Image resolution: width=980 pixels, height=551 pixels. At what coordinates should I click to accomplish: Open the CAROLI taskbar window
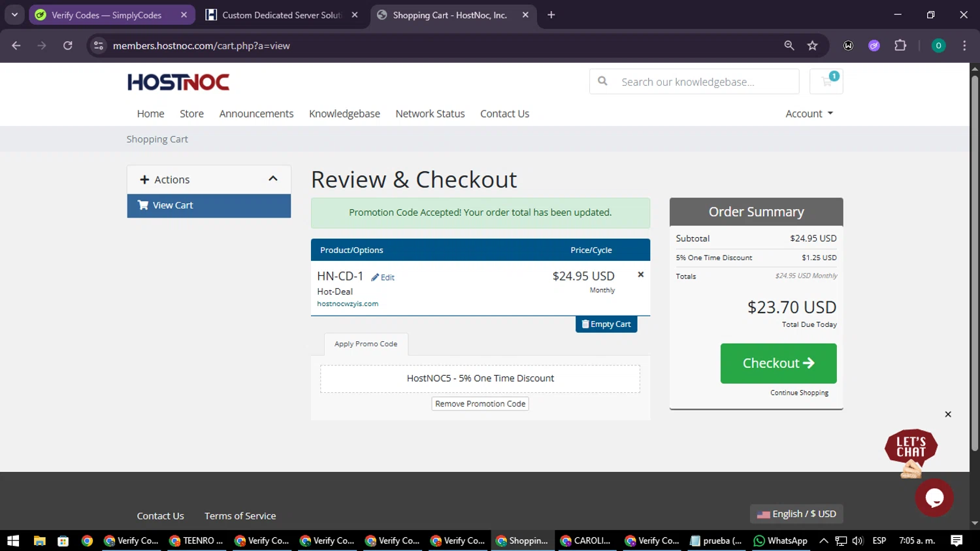(x=586, y=541)
